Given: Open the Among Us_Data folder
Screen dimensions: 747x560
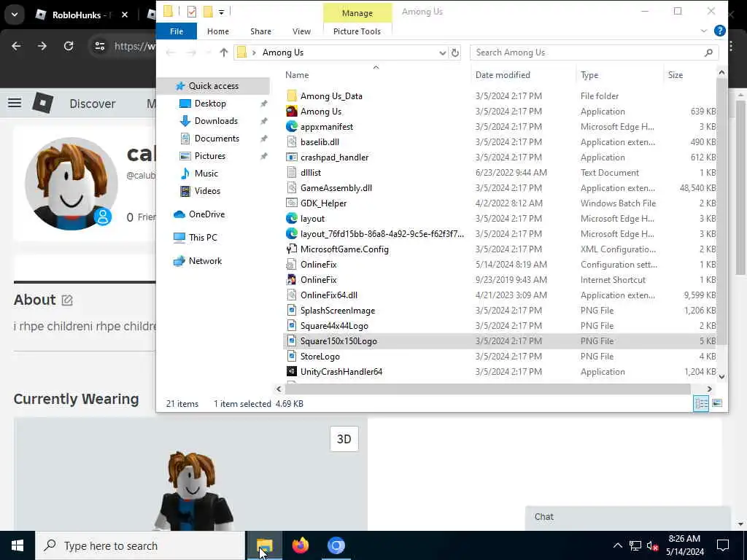Looking at the screenshot, I should pos(331,96).
